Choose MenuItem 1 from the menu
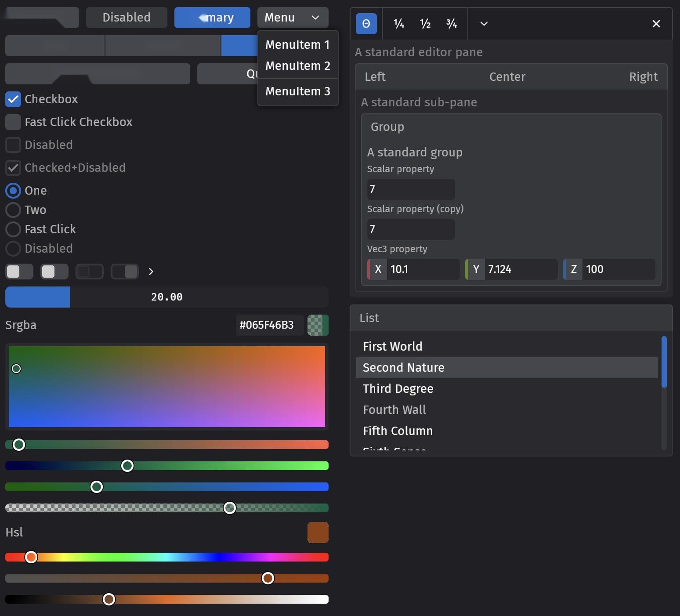This screenshot has width=680, height=616. tap(298, 45)
